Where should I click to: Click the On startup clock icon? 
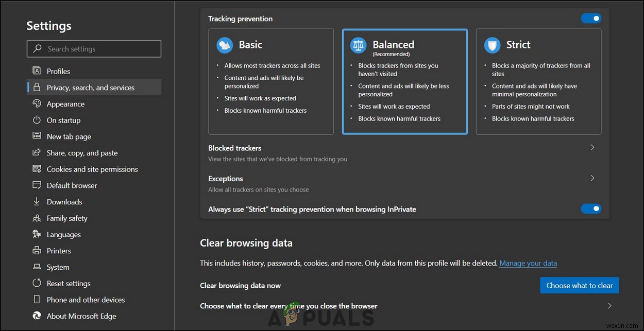(x=36, y=120)
